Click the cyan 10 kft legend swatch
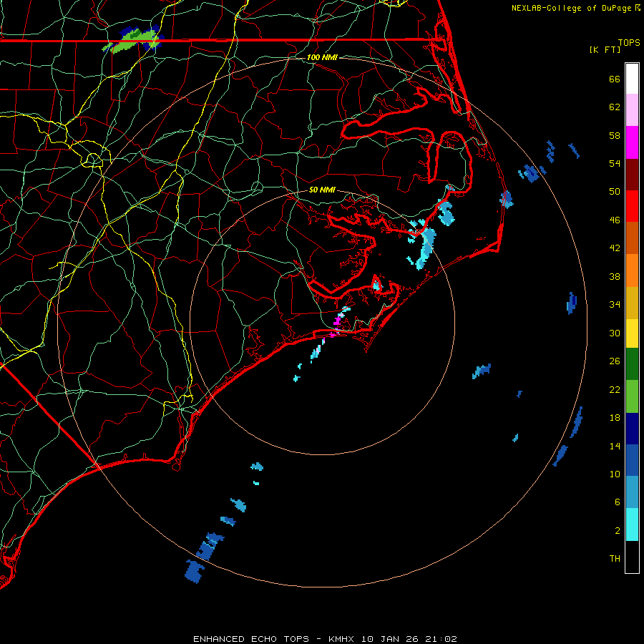Viewport: 644px width, 644px height. point(632,525)
